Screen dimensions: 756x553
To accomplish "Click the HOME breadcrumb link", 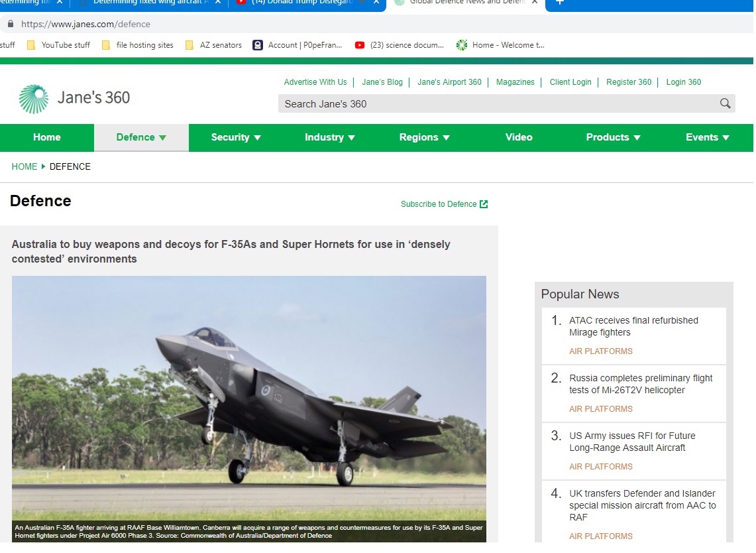I will [x=25, y=167].
